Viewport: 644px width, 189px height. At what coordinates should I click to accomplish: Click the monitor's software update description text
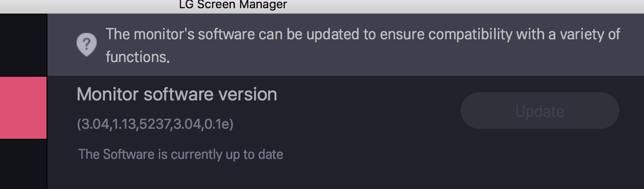click(363, 46)
